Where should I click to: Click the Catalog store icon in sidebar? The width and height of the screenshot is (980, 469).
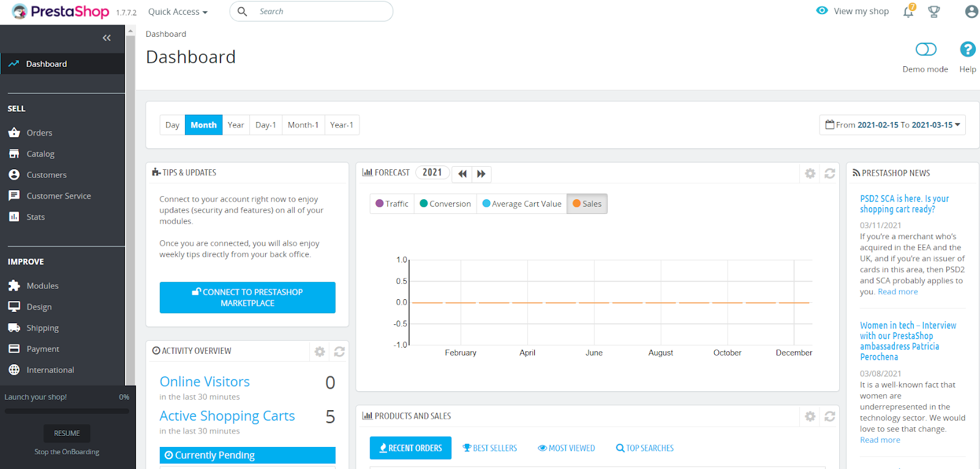point(14,154)
